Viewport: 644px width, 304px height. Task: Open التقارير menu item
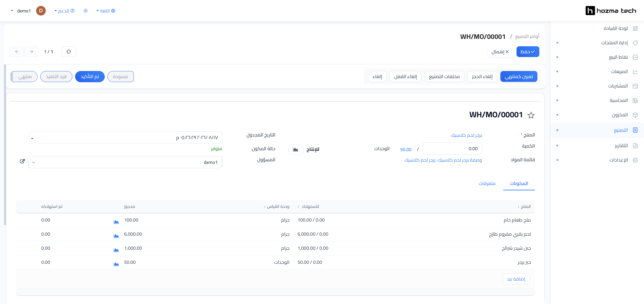coord(597,146)
